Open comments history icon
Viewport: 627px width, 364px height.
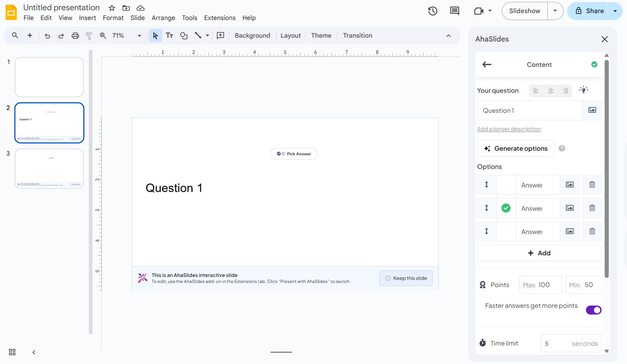455,11
